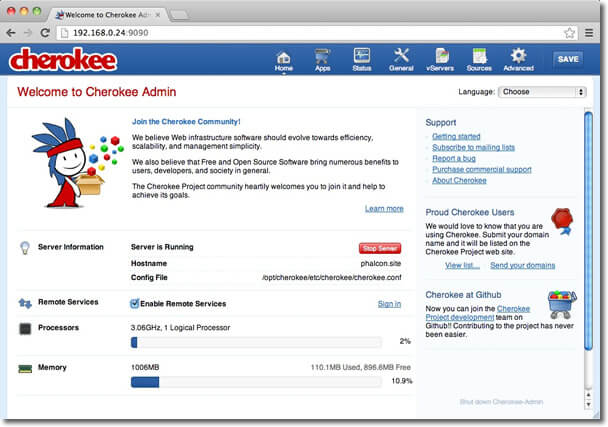Click the address bar URL field
This screenshot has width=608, height=427.
coord(300,33)
